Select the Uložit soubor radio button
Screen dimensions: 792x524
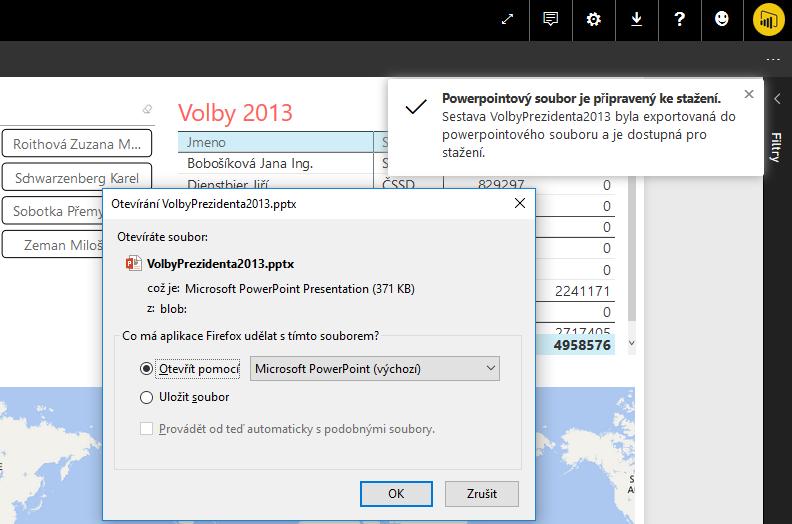coord(146,398)
